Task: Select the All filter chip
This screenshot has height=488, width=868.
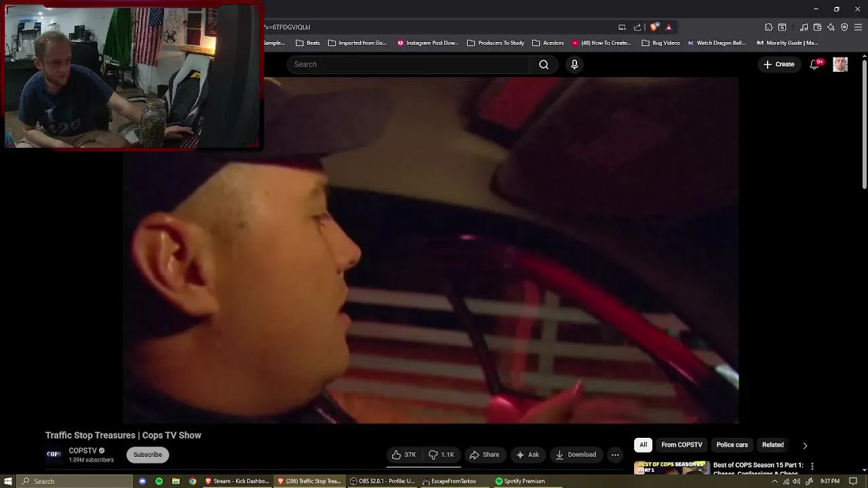Action: pos(643,445)
